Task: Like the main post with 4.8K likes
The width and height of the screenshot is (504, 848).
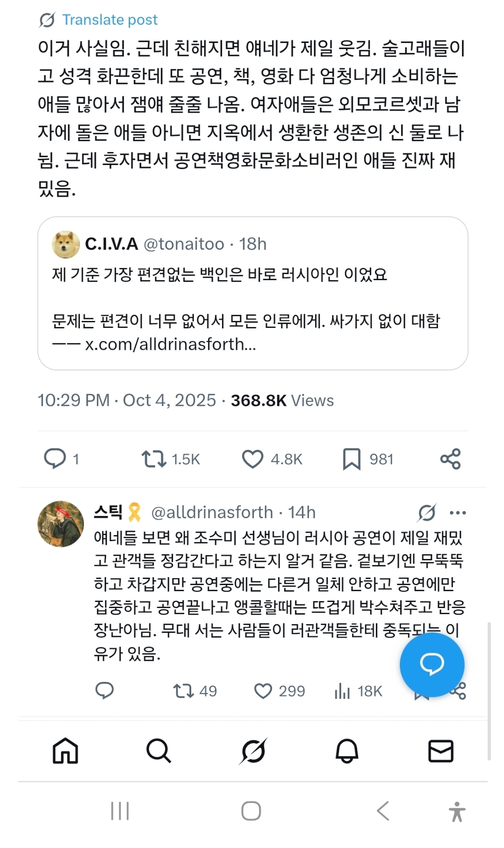Action: click(252, 459)
